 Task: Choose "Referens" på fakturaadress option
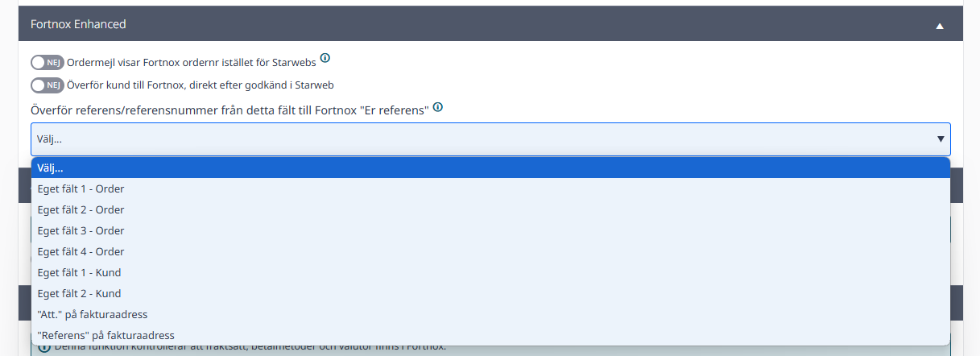[x=490, y=335]
